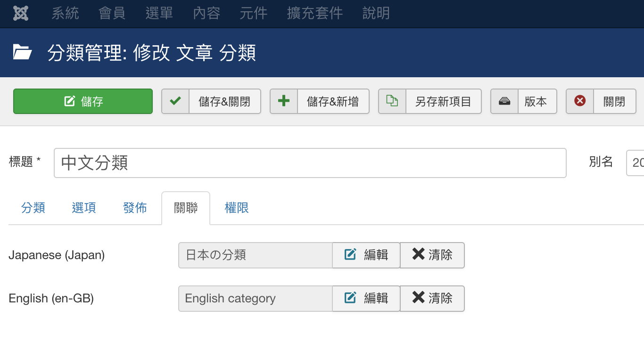644x341 pixels.
Task: Click the Joomla logo icon
Action: [21, 13]
